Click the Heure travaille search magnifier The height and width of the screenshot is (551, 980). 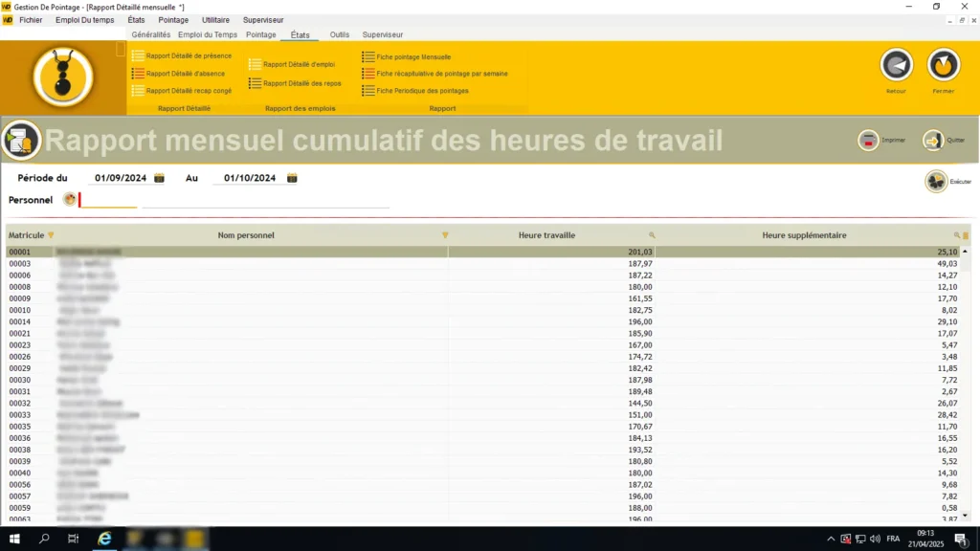tap(652, 235)
